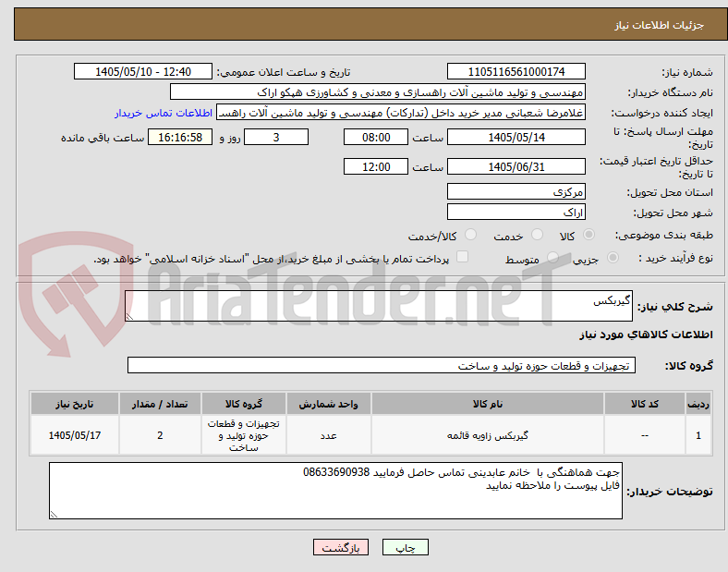The height and width of the screenshot is (572, 728).
Task: Click the validity time field 12:00
Action: tap(376, 166)
